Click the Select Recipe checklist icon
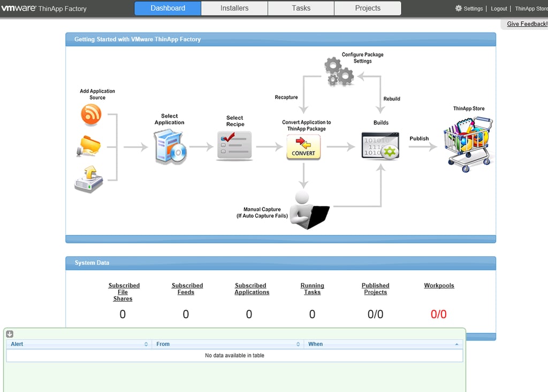 point(234,145)
